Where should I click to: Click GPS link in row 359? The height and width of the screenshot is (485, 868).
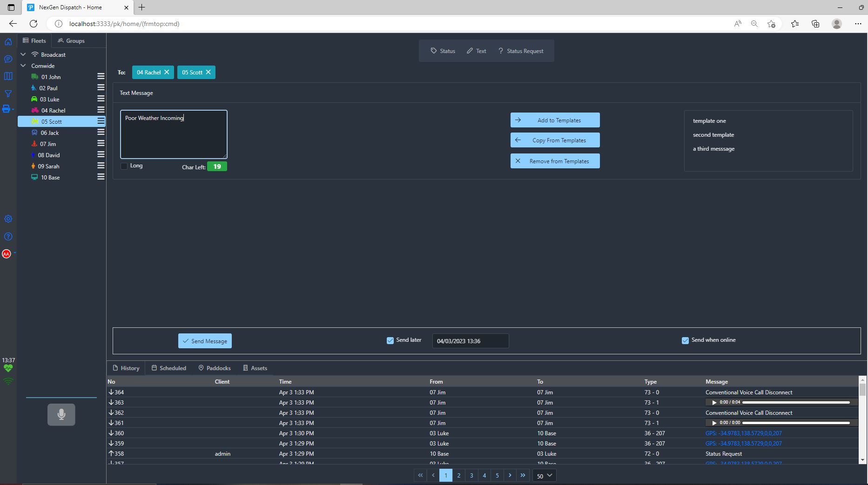(x=743, y=443)
